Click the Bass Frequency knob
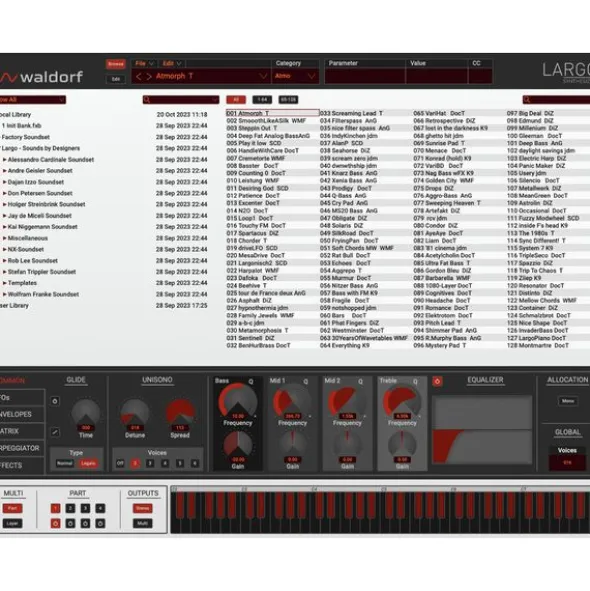 click(238, 401)
